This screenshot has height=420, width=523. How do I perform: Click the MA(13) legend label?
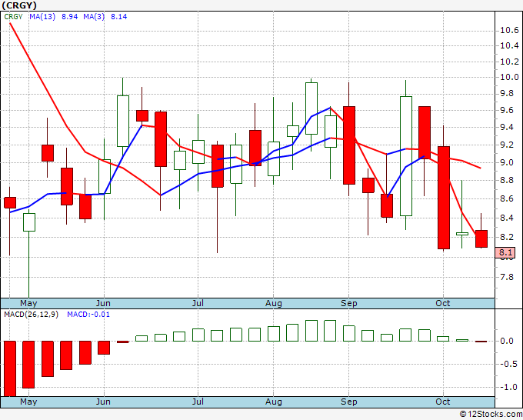click(42, 17)
